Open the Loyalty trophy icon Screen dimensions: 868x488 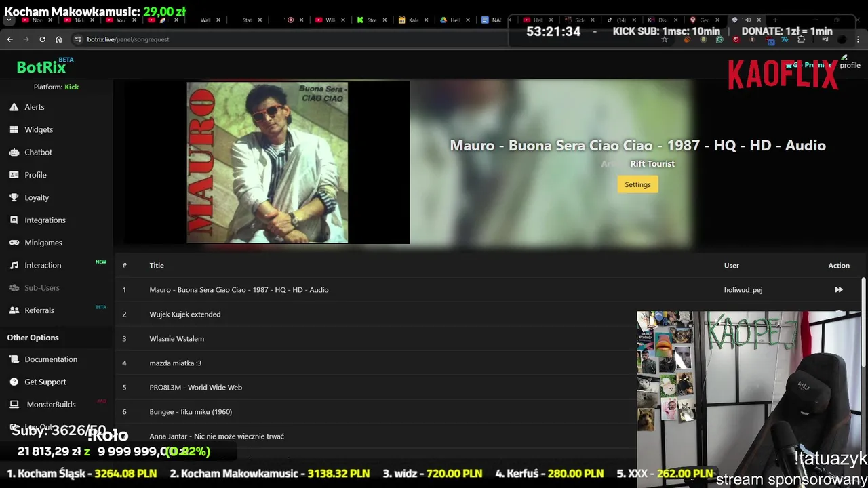point(14,197)
